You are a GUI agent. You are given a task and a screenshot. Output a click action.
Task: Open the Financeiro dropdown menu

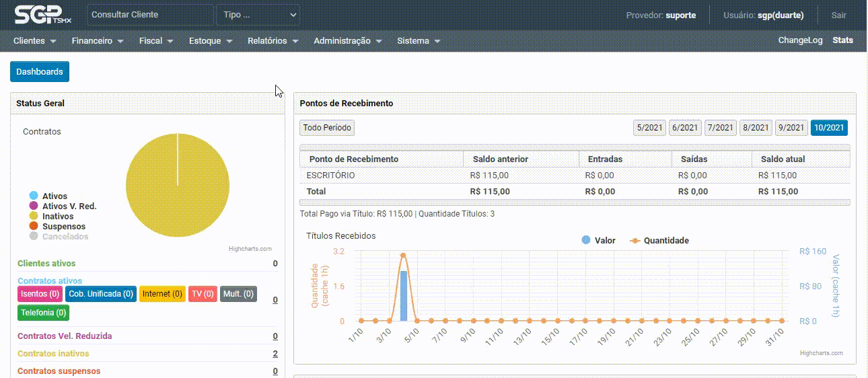(x=98, y=41)
